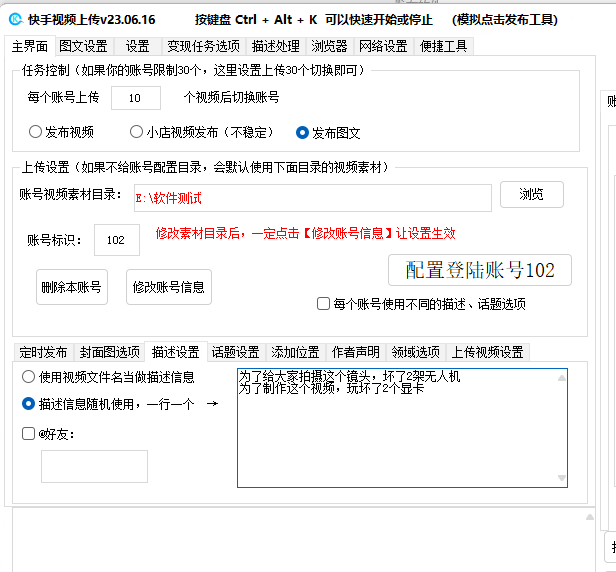Viewport: 616px width, 572px height.
Task: Click the 账号标识 field showing 102
Action: [117, 240]
